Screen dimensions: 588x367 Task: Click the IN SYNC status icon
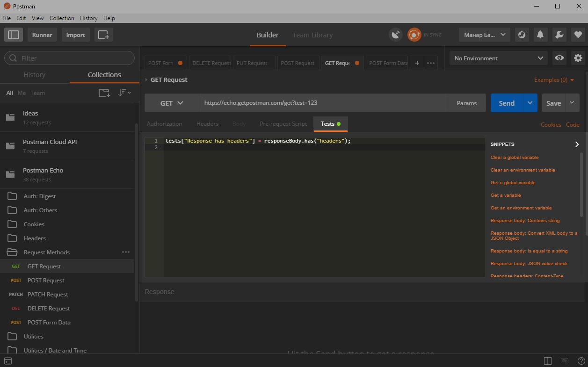click(414, 34)
